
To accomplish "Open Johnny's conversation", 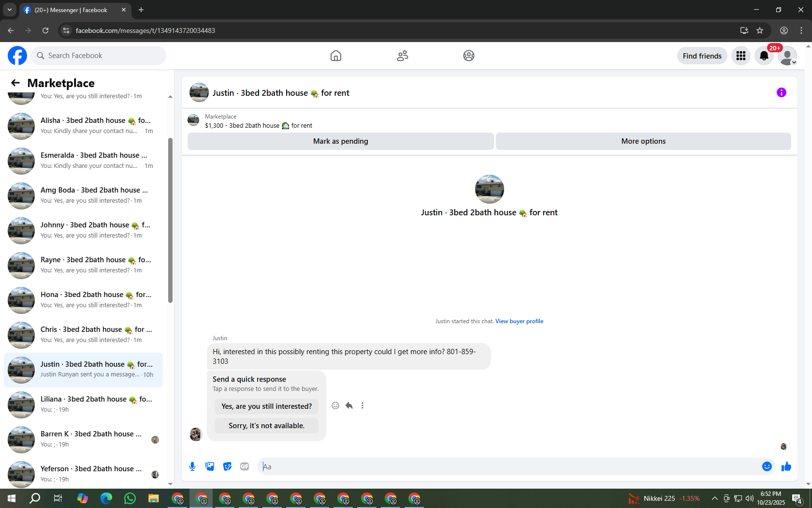I will click(x=83, y=230).
